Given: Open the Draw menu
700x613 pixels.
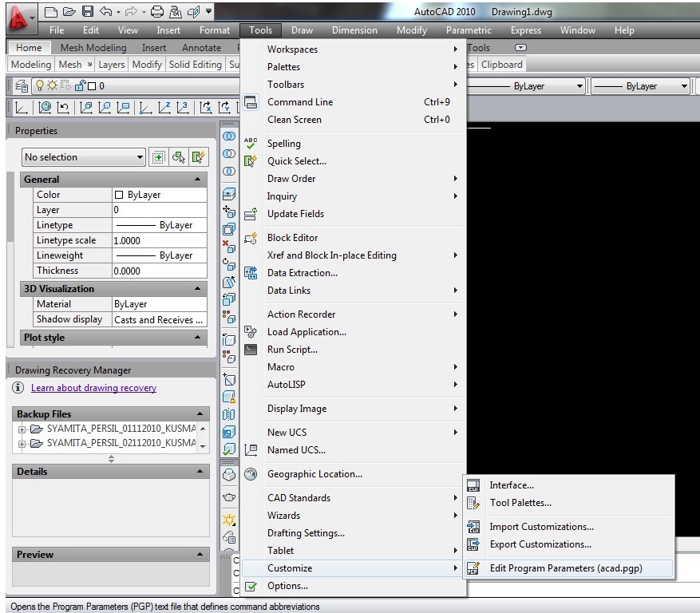Looking at the screenshot, I should (x=302, y=30).
